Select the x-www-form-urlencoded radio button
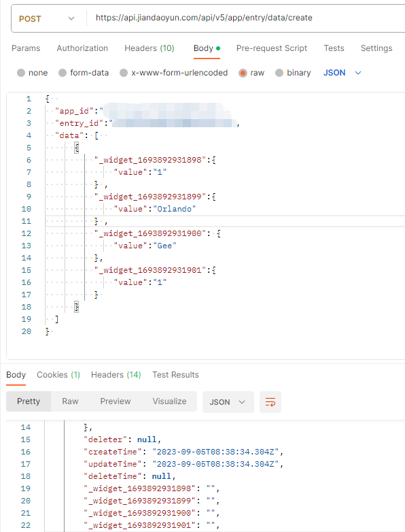The image size is (405, 532). (124, 73)
